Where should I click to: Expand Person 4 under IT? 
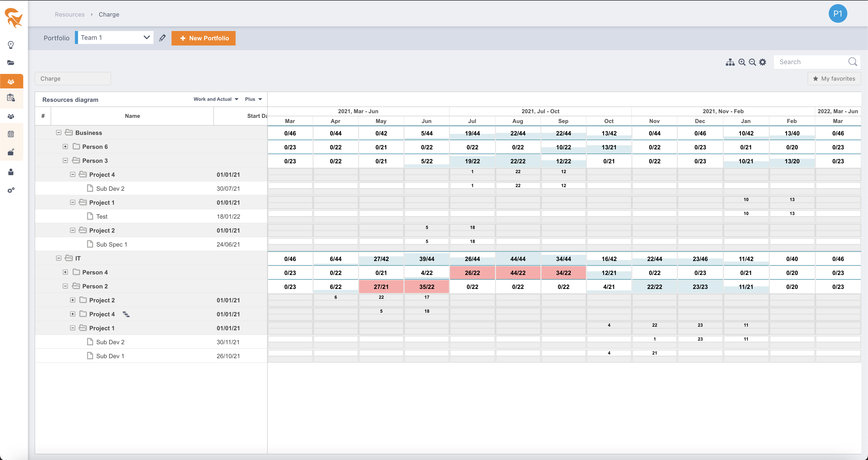point(65,272)
